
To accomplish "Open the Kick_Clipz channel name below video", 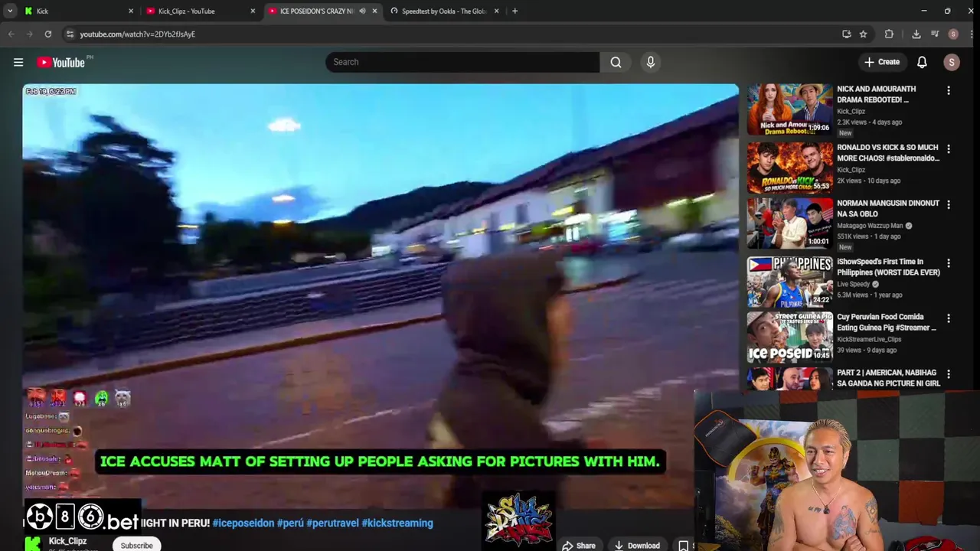I will coord(67,541).
